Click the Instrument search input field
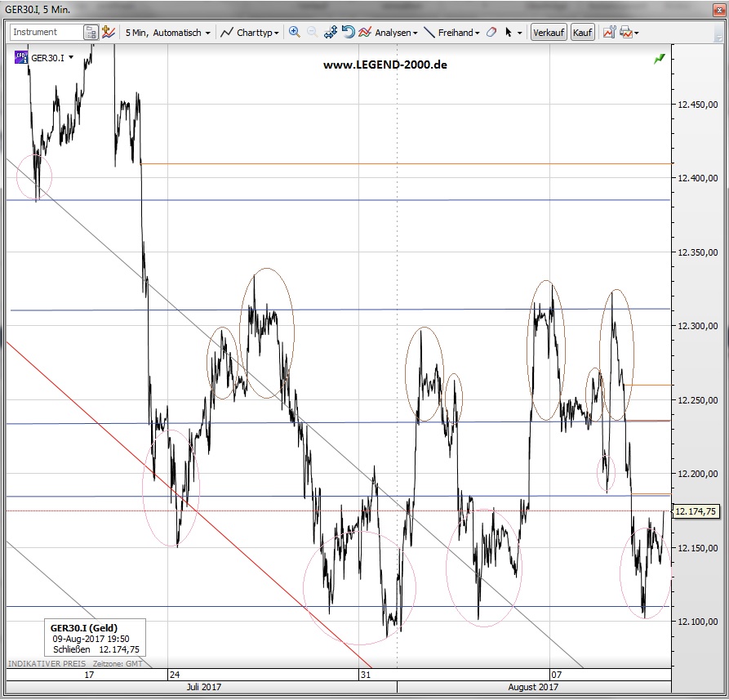The image size is (729, 700). point(47,32)
